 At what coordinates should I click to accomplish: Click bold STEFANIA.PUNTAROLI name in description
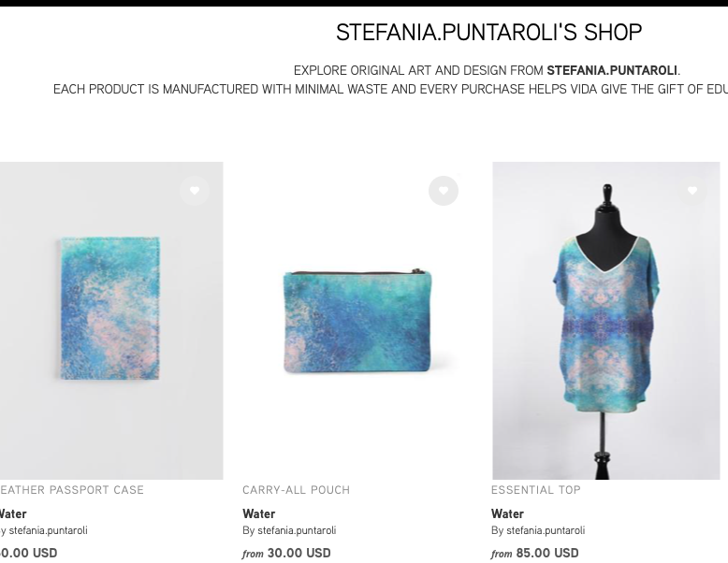pyautogui.click(x=612, y=70)
